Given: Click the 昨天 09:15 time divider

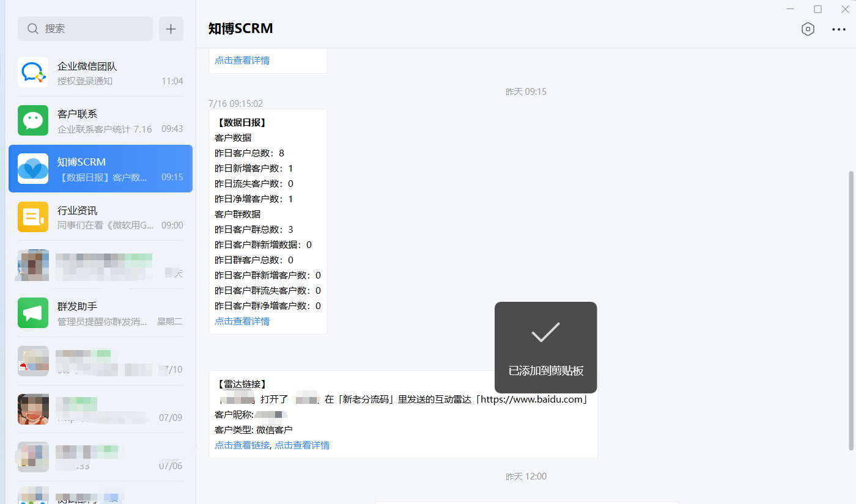Looking at the screenshot, I should pyautogui.click(x=526, y=92).
